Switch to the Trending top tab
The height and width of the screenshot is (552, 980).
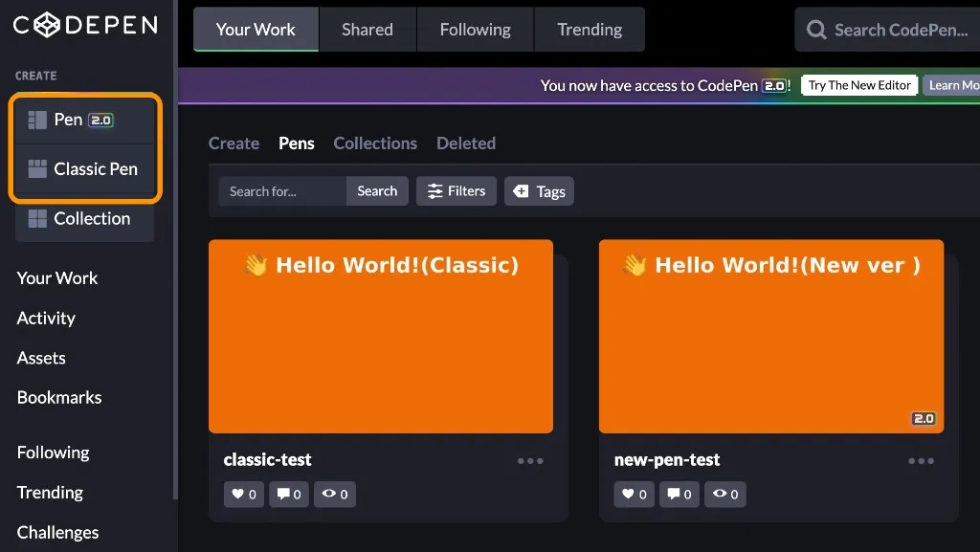(x=590, y=30)
